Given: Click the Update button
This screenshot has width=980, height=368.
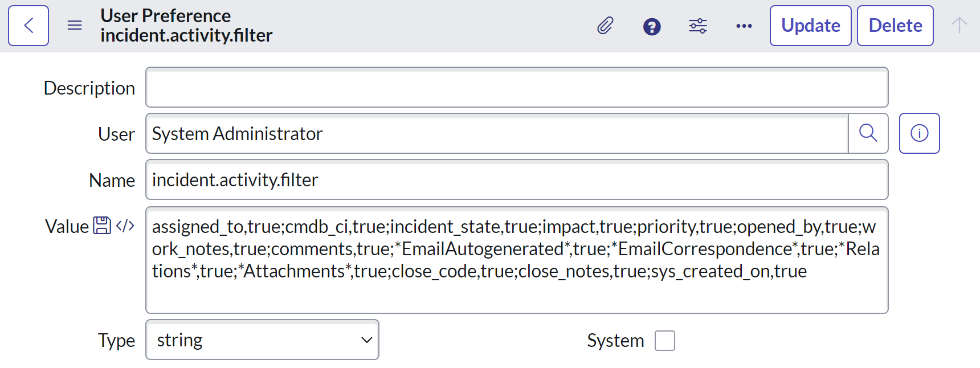Looking at the screenshot, I should (810, 26).
